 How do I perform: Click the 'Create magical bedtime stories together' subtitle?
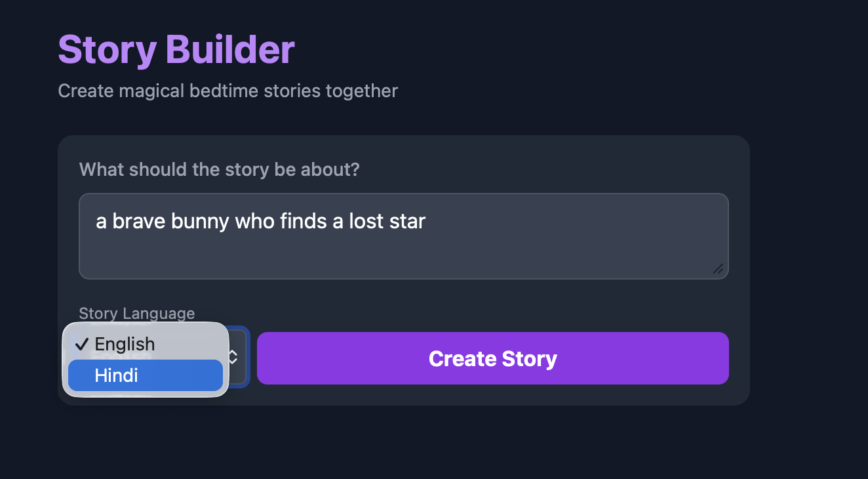pyautogui.click(x=227, y=91)
